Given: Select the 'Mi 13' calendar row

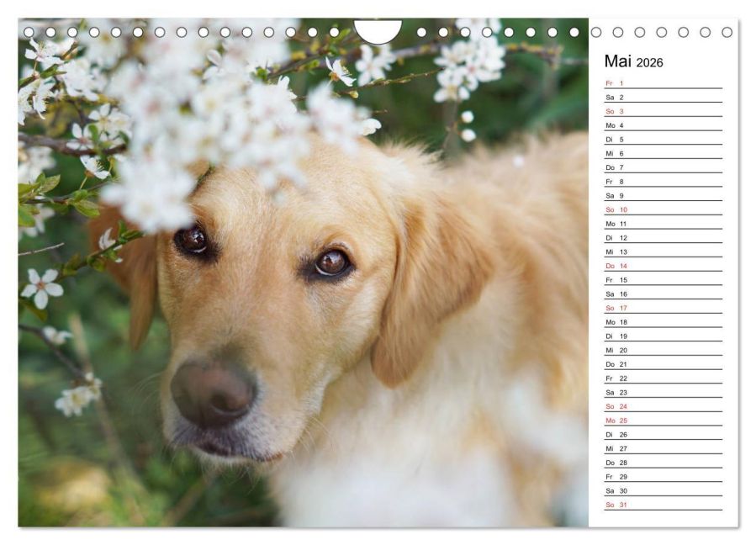Looking at the screenshot, I should coord(663,251).
